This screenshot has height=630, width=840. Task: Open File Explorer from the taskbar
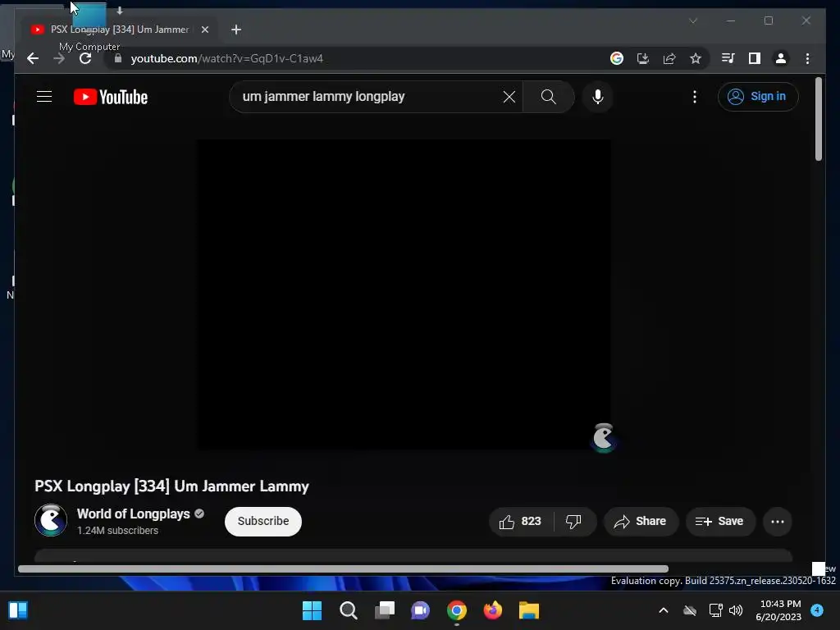[x=529, y=610]
